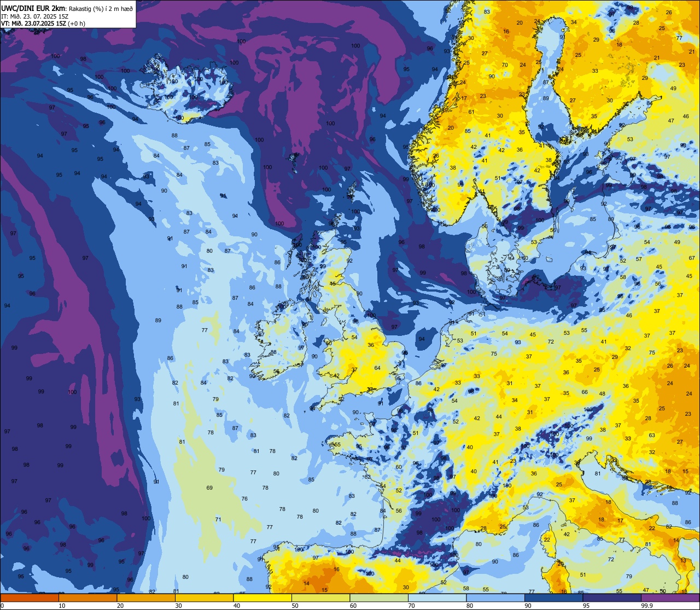Viewport: 700px width, 610px height.
Task: Click the legend tick label "99.9"
Action: [647, 606]
